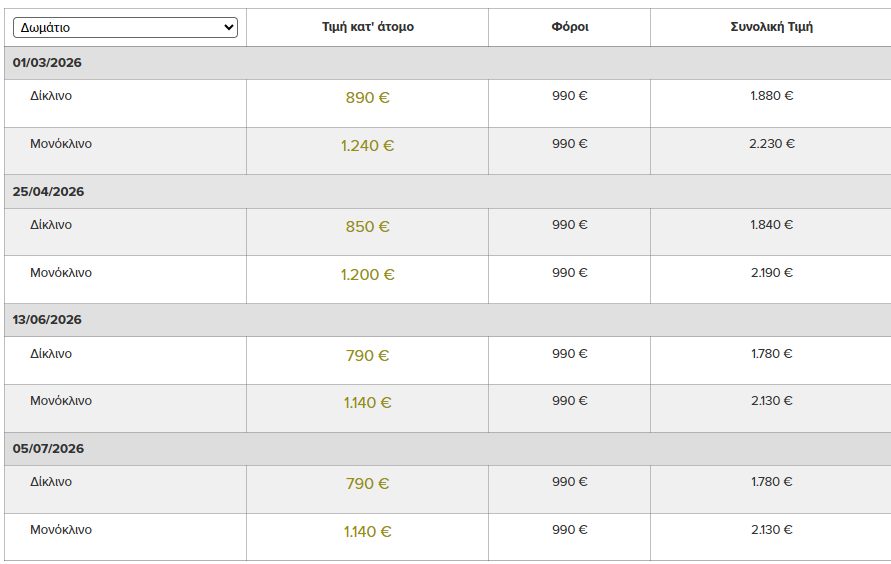
Task: Click the 890 € per-person price
Action: point(367,98)
